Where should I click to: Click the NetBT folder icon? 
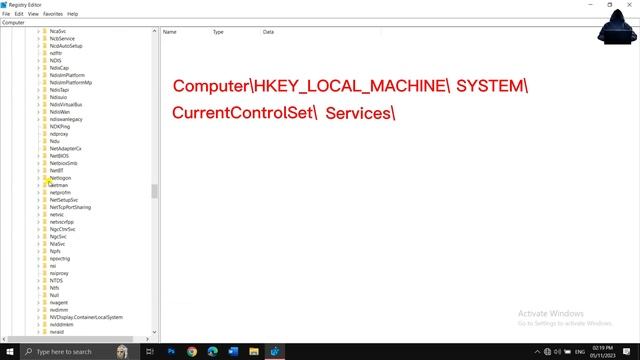coord(45,171)
